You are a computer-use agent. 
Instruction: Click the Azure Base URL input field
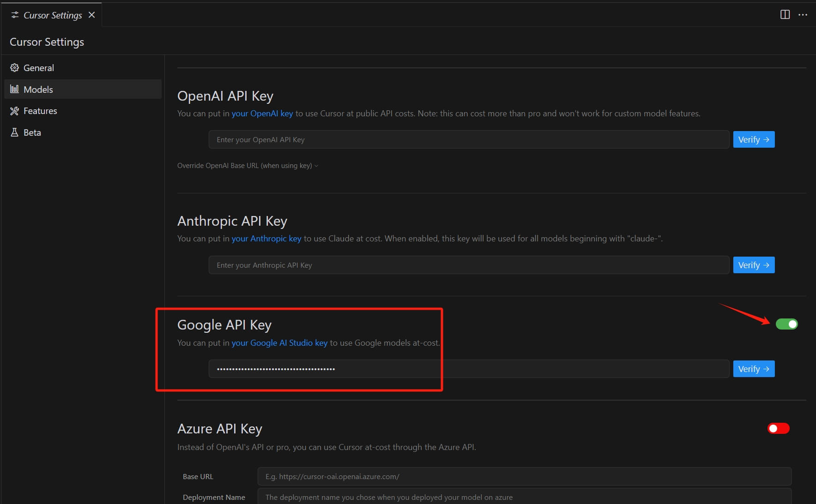tap(524, 476)
